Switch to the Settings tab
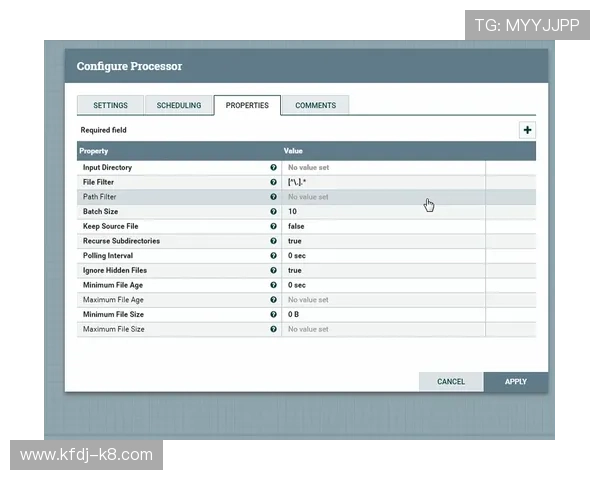 (110, 105)
